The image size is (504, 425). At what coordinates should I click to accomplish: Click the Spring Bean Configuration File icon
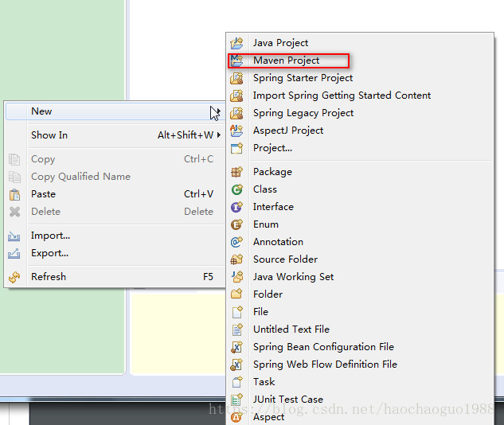pyautogui.click(x=237, y=347)
